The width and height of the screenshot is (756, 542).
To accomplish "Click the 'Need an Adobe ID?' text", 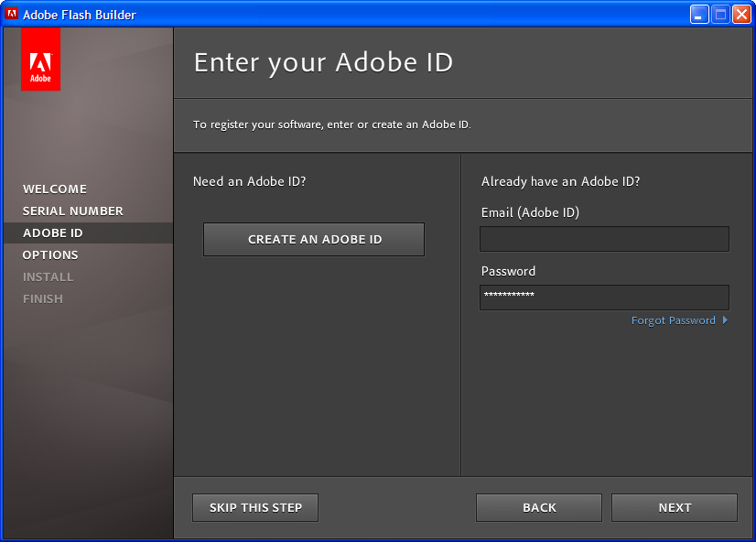I will 249,182.
